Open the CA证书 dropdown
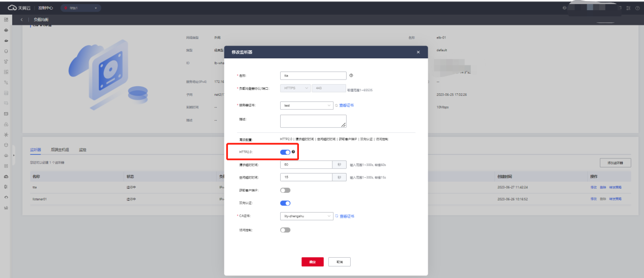Screen dimensions: 644x278 (x=307, y=216)
